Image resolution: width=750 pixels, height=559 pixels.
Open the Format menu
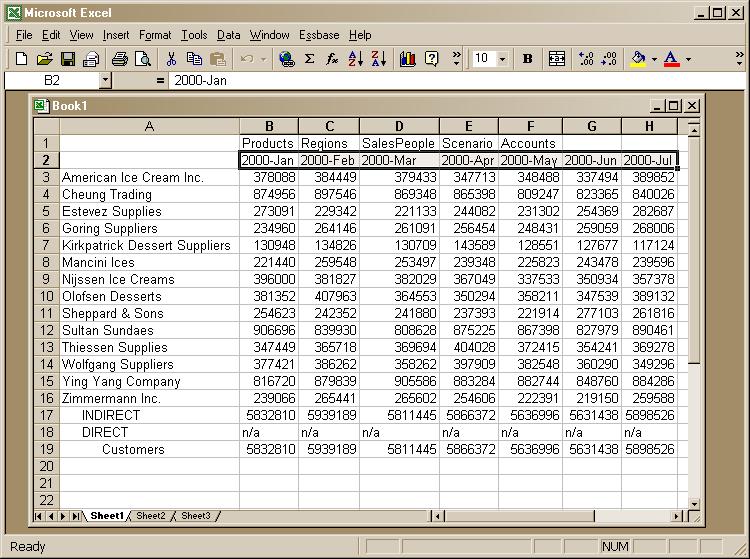coord(155,35)
